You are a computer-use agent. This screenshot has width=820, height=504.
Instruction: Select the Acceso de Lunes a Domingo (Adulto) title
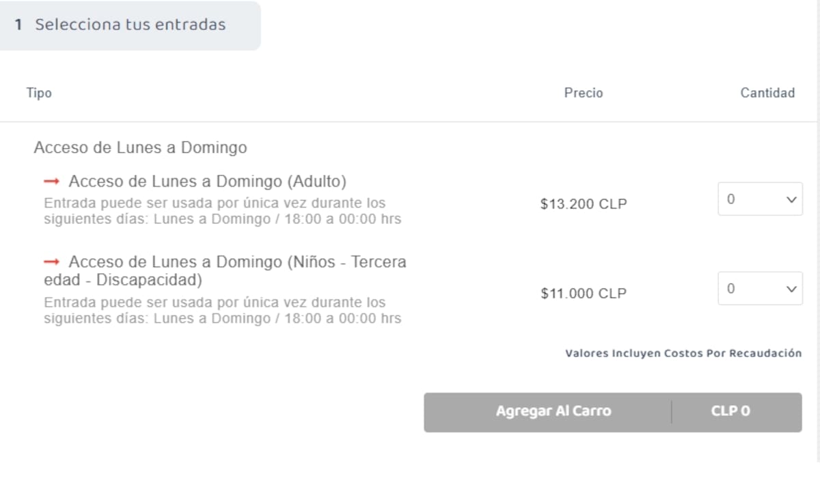click(x=207, y=182)
